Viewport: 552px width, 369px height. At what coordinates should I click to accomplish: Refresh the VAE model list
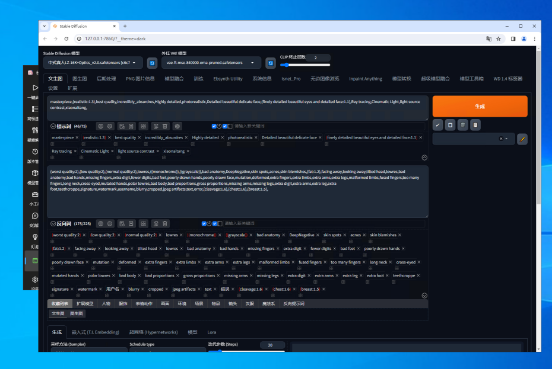[x=270, y=63]
